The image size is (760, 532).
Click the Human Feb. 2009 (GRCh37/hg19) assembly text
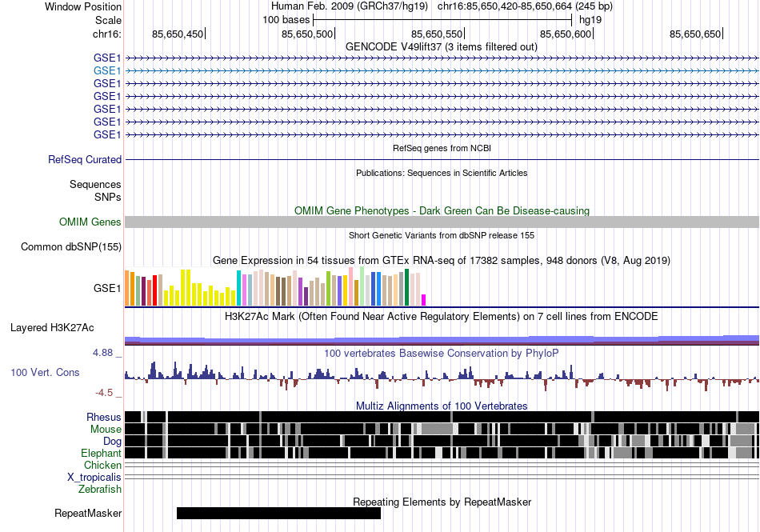pyautogui.click(x=350, y=6)
